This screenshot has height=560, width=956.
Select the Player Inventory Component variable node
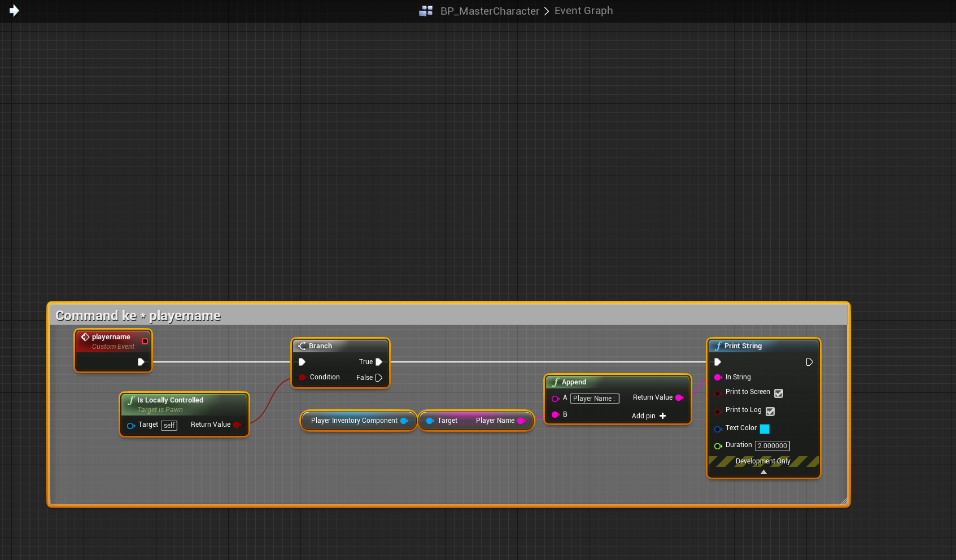pos(354,421)
